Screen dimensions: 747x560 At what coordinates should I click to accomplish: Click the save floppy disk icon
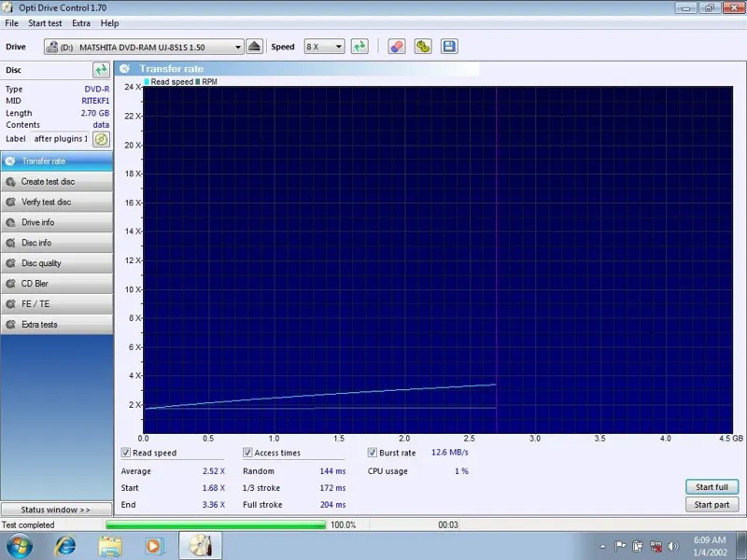(x=449, y=47)
